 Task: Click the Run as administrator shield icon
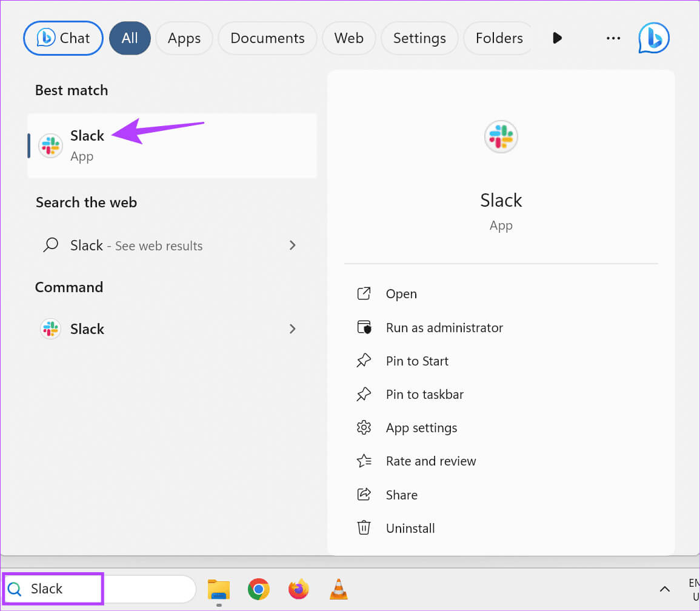(364, 327)
